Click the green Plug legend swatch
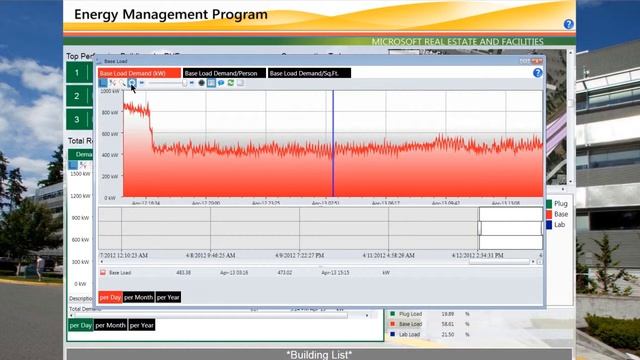Image resolution: width=640 pixels, height=360 pixels. click(x=549, y=203)
